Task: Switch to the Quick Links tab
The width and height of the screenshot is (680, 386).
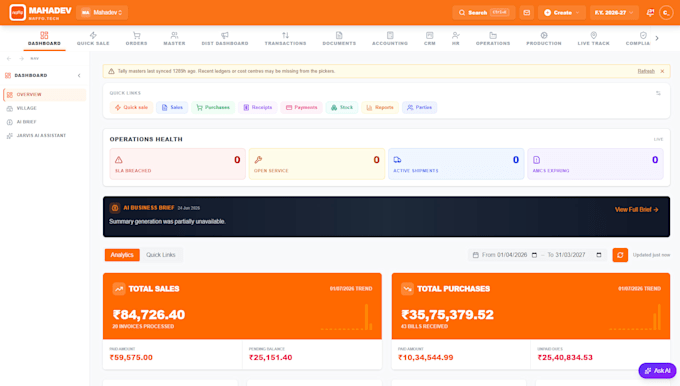Action: [160, 255]
